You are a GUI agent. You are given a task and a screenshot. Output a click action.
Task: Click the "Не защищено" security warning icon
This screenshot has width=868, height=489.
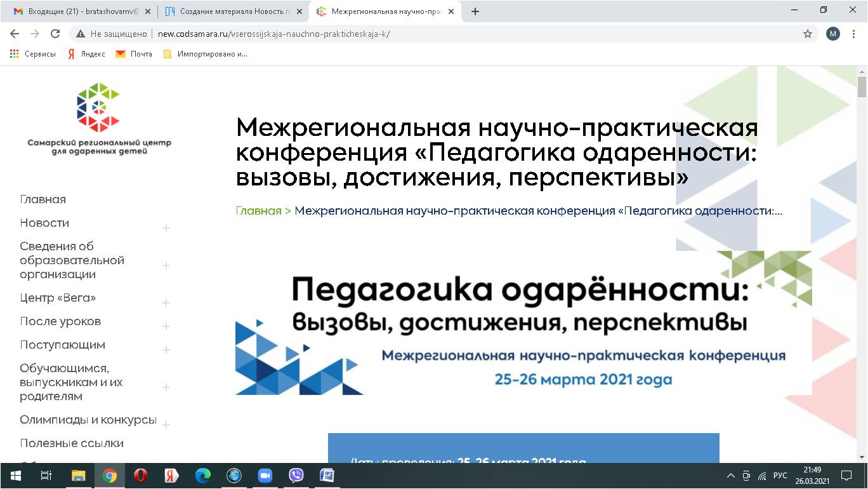81,34
